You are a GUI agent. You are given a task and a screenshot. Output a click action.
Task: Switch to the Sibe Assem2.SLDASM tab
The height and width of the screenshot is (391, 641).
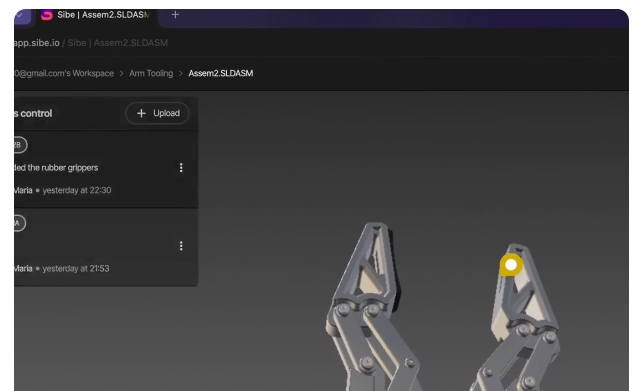point(96,15)
